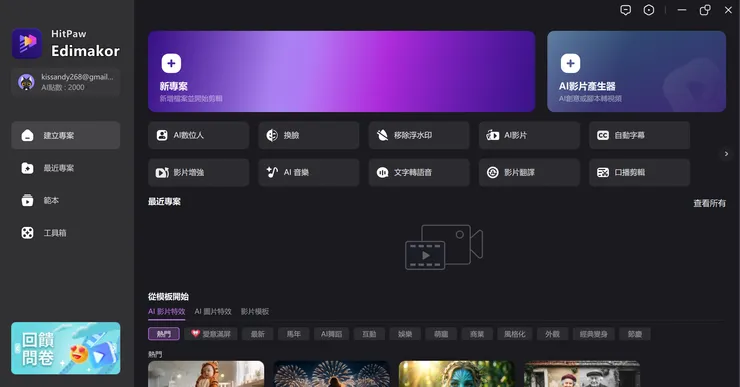The image size is (740, 387).
Task: Choose the 外觀 filter chip
Action: coord(553,334)
